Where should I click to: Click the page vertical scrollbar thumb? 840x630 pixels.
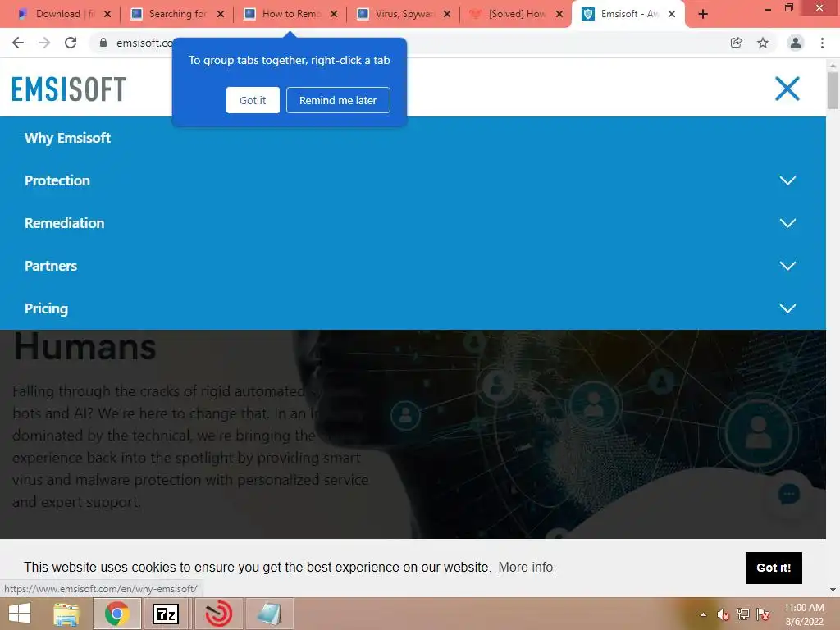[x=833, y=90]
